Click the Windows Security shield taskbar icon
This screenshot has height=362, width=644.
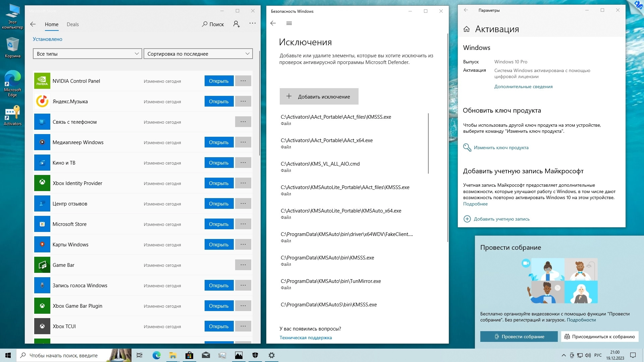[x=255, y=355]
